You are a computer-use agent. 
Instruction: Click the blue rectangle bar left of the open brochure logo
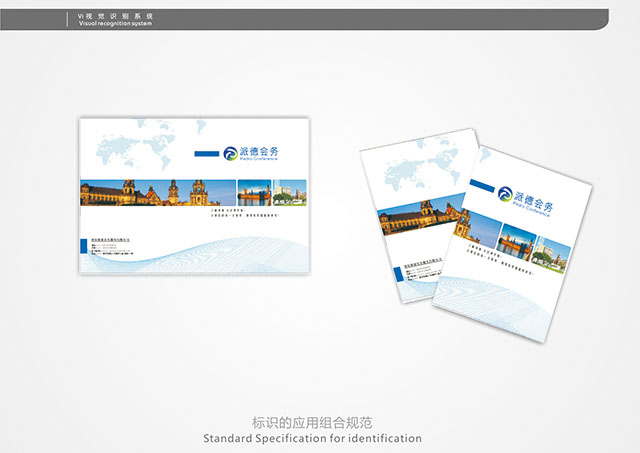click(x=209, y=154)
